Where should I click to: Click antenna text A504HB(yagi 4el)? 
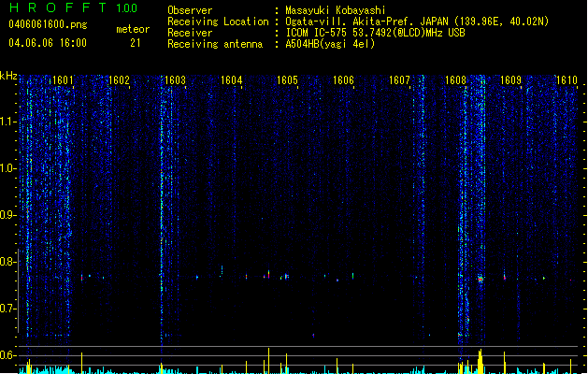tap(330, 44)
